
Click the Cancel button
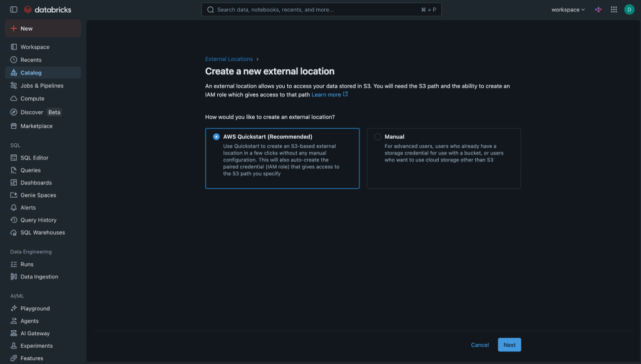click(x=480, y=345)
